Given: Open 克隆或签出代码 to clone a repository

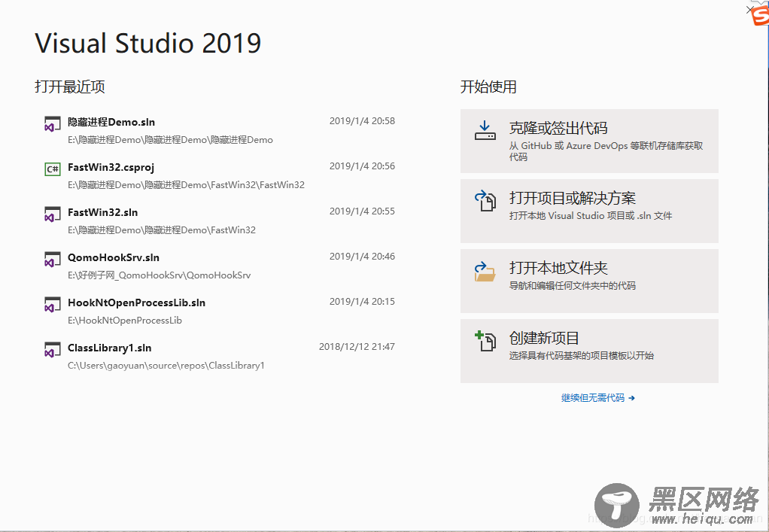Looking at the screenshot, I should pyautogui.click(x=589, y=141).
